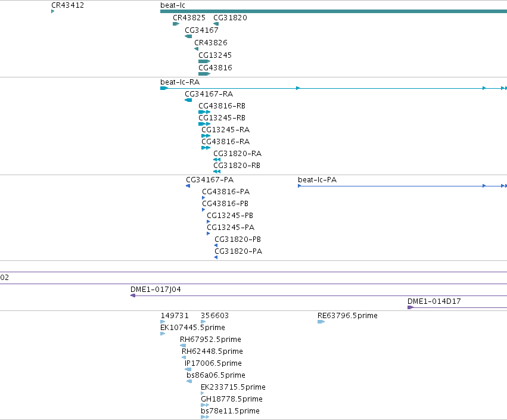
Task: Select the CR43826 gene arrow
Action: [x=196, y=49]
